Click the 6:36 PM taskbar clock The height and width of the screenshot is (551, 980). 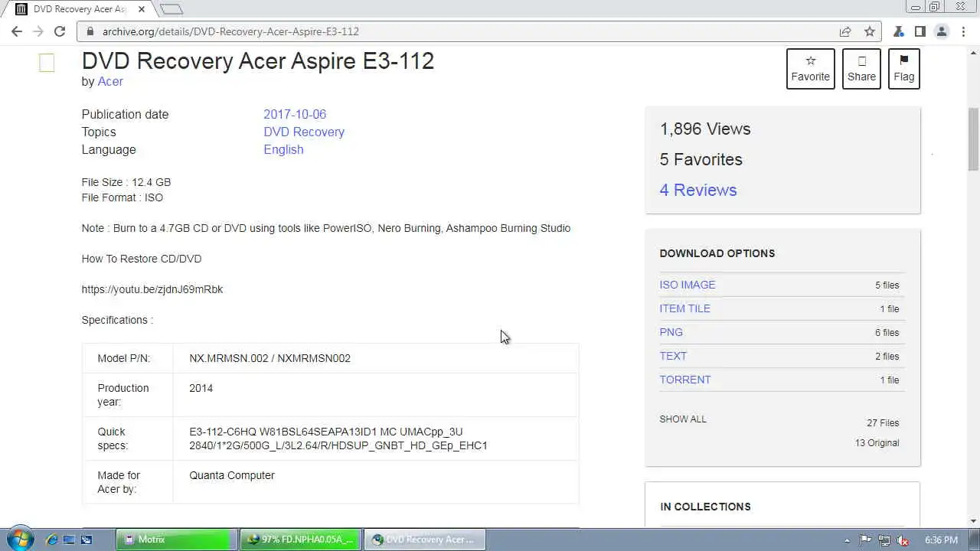click(941, 540)
